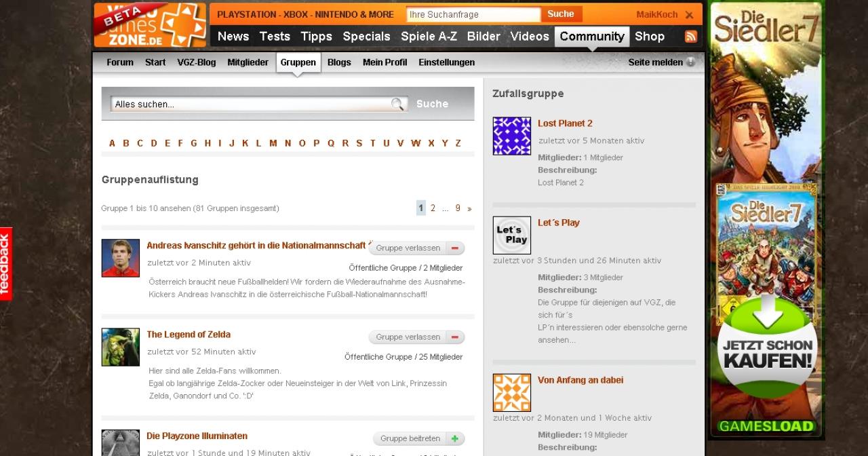Open the Videos menu
The image size is (868, 456).
(530, 37)
